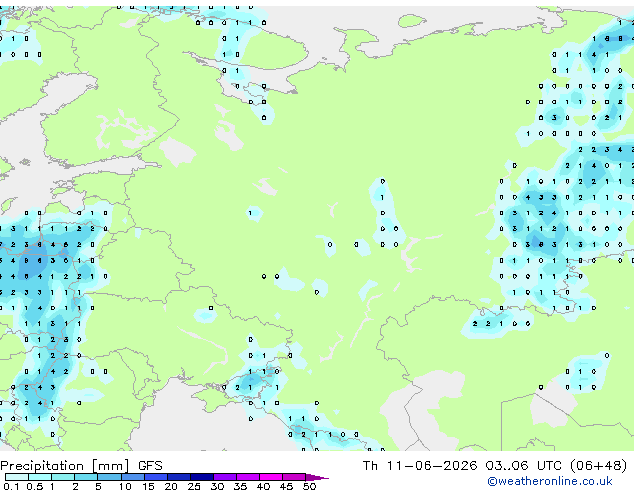The width and height of the screenshot is (634, 490).
Task: Pick the legend swatch between 2 and 5
Action: [x=86, y=477]
